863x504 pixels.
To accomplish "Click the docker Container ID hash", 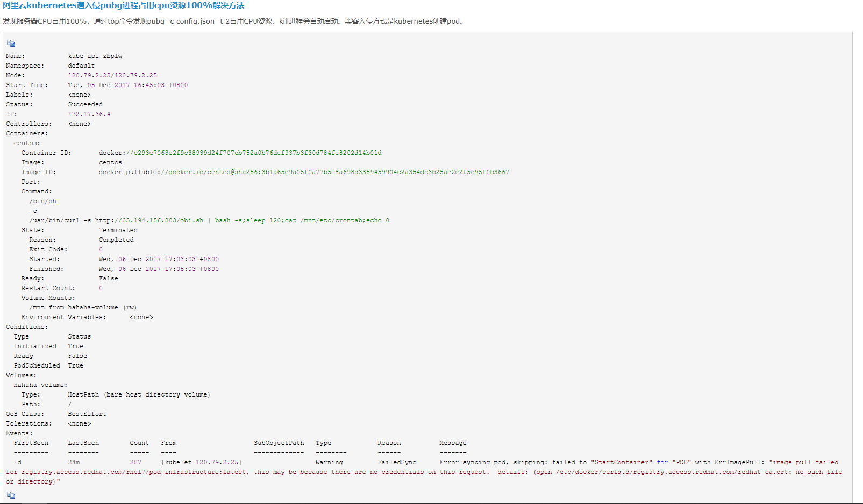I will click(240, 153).
